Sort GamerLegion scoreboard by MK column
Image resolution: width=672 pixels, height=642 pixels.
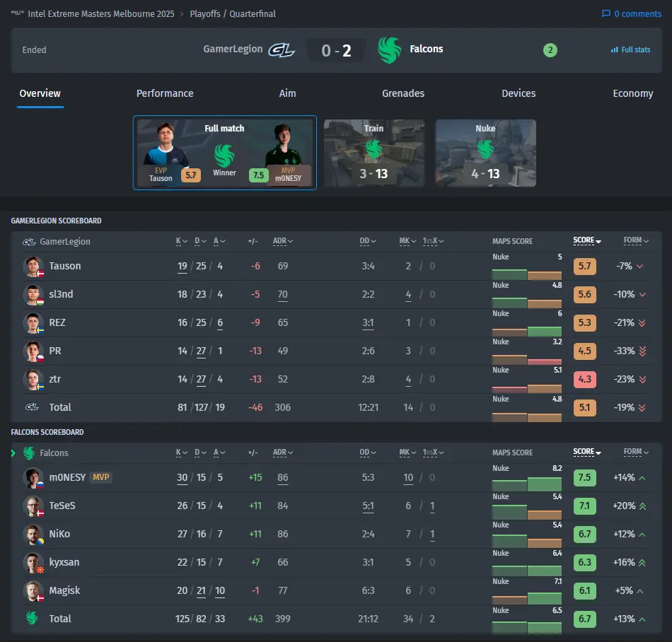tap(407, 241)
